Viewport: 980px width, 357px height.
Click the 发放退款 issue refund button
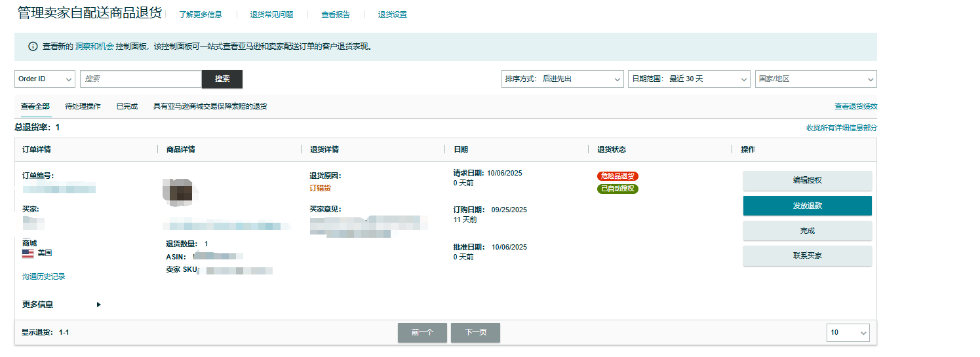pyautogui.click(x=807, y=206)
